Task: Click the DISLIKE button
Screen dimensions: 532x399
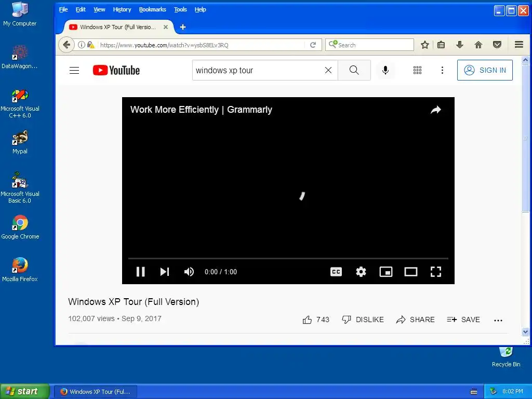Action: tap(363, 320)
